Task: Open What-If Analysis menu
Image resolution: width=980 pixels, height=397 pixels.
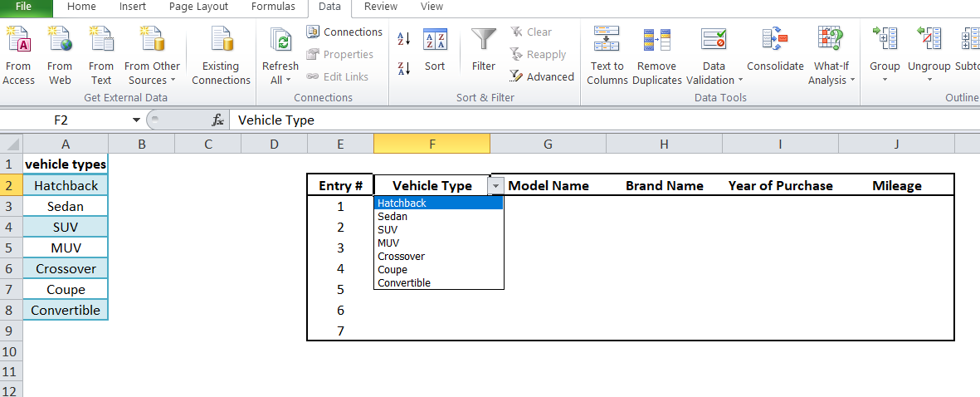Action: click(x=831, y=56)
